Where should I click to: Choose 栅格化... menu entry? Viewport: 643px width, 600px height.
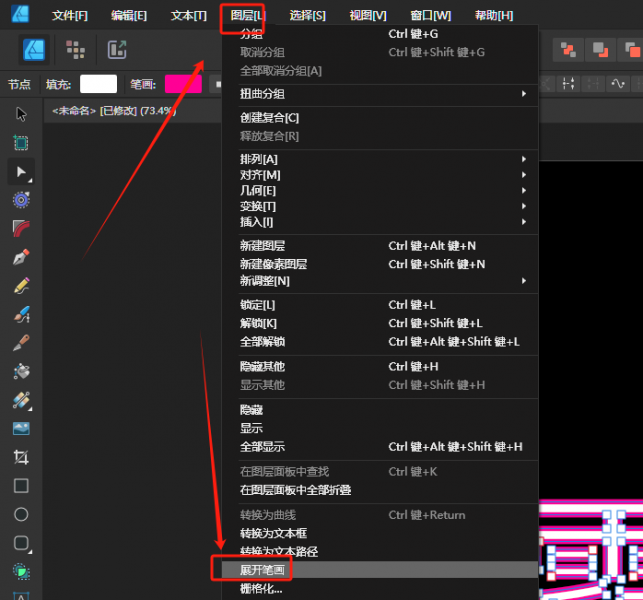click(380, 589)
